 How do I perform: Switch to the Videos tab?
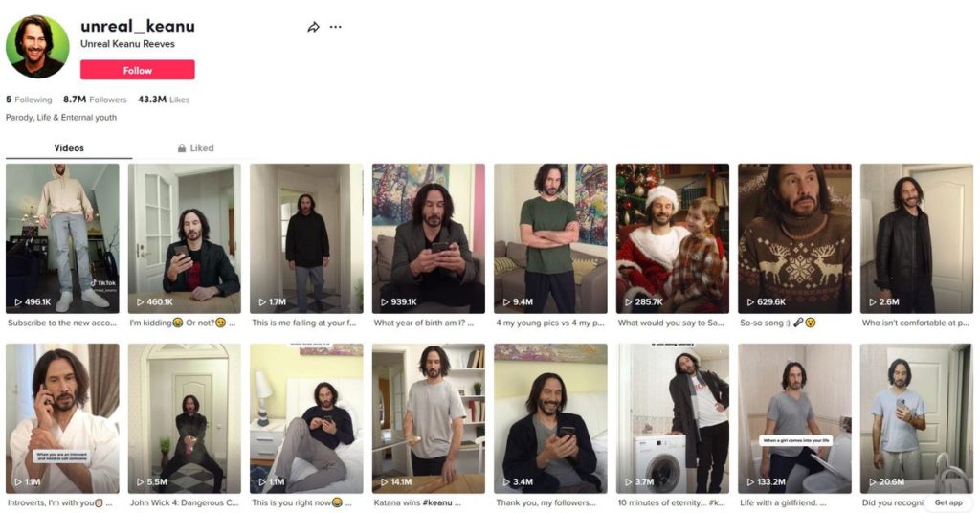point(69,148)
